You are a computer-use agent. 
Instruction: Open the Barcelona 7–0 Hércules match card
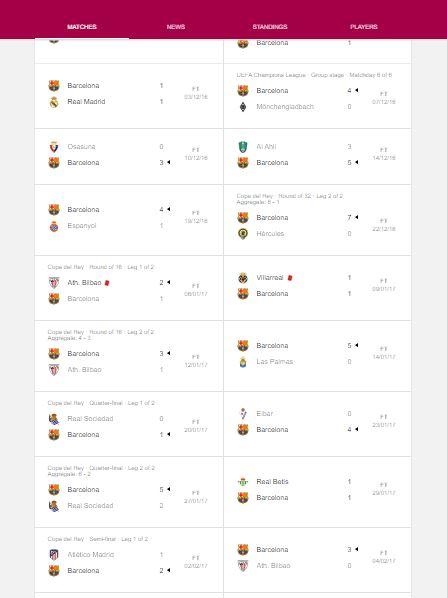(317, 220)
